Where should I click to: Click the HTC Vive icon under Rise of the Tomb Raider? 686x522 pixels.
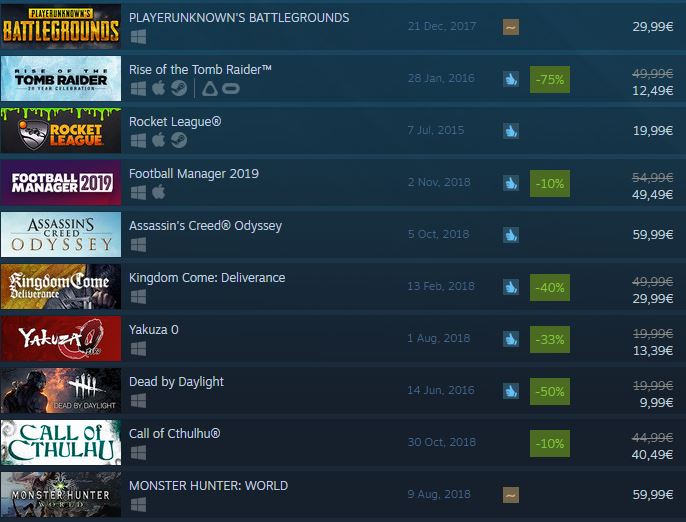(x=210, y=89)
